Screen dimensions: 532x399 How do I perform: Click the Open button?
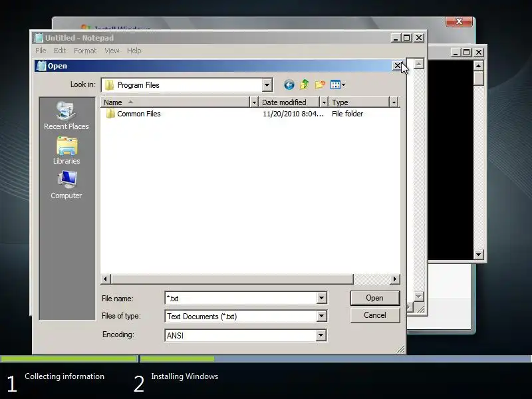pos(375,298)
